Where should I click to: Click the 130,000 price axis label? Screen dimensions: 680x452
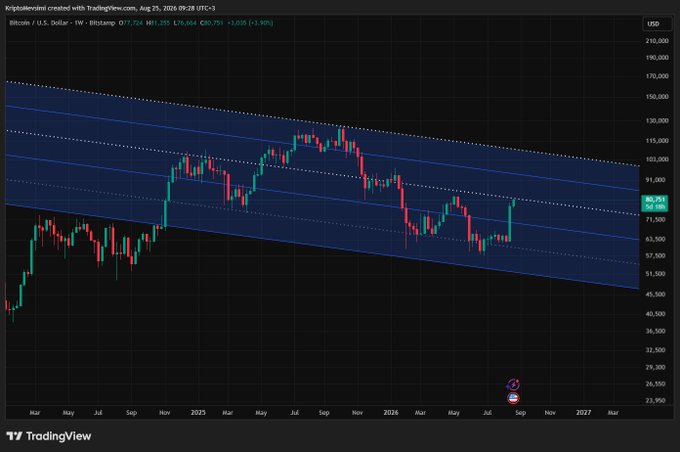[657, 121]
